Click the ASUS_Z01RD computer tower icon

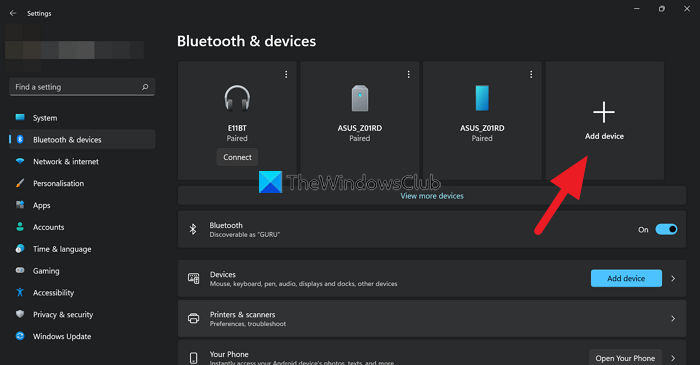[x=360, y=98]
